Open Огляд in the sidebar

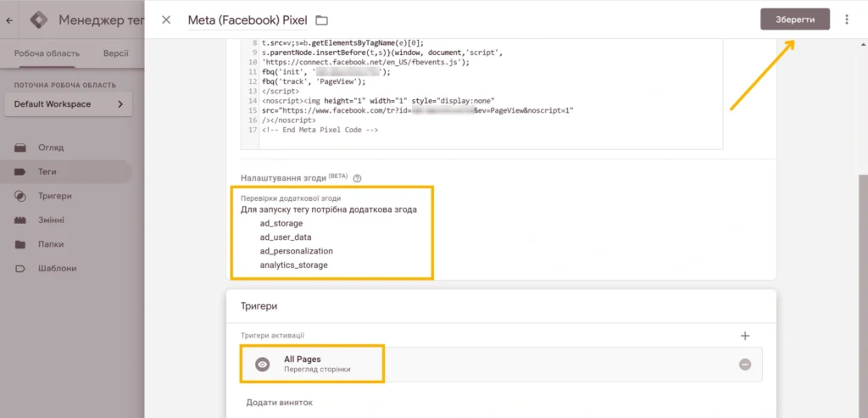(x=65, y=148)
